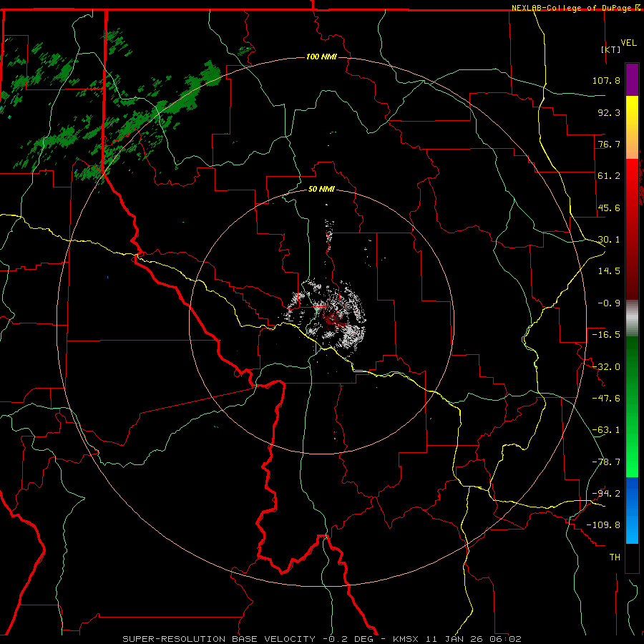Pick the yellow-orange band of the velocity scale
Screen dimensions: 644x644
pos(632,127)
